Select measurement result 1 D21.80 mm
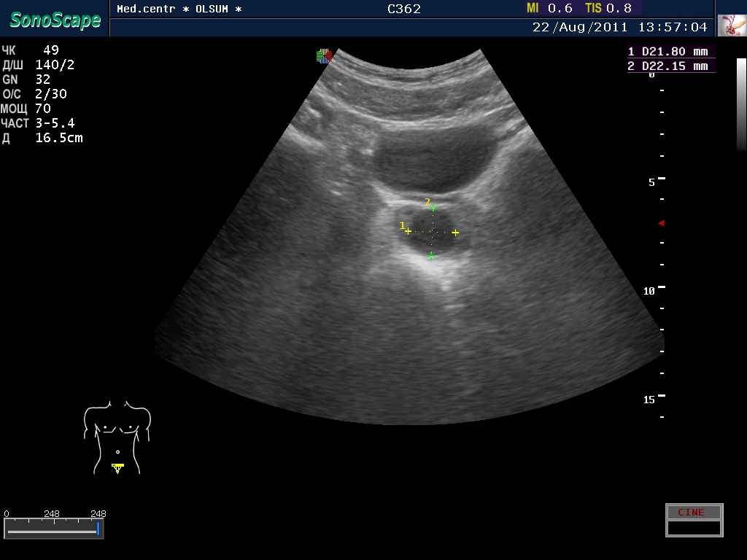 tap(668, 52)
